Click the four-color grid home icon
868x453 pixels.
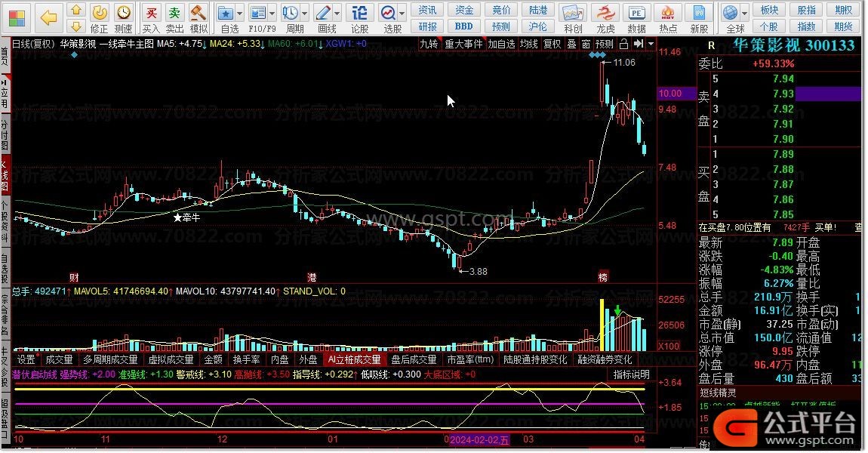tap(17, 17)
